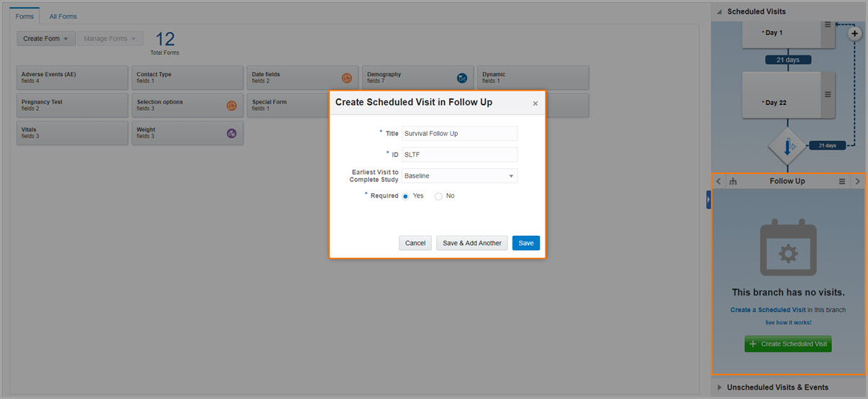Screen dimensions: 868x399
Task: Click the ID input field
Action: [459, 154]
